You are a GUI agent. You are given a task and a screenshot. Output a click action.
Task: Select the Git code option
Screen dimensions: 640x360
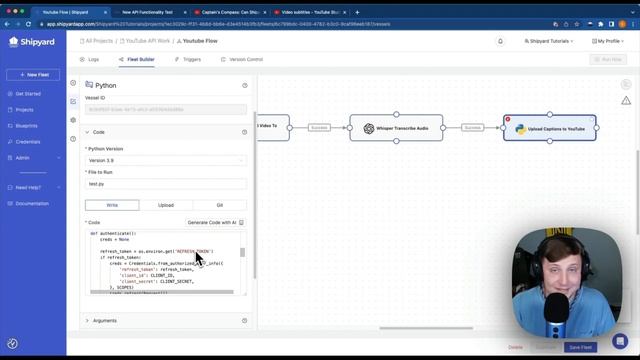point(220,205)
